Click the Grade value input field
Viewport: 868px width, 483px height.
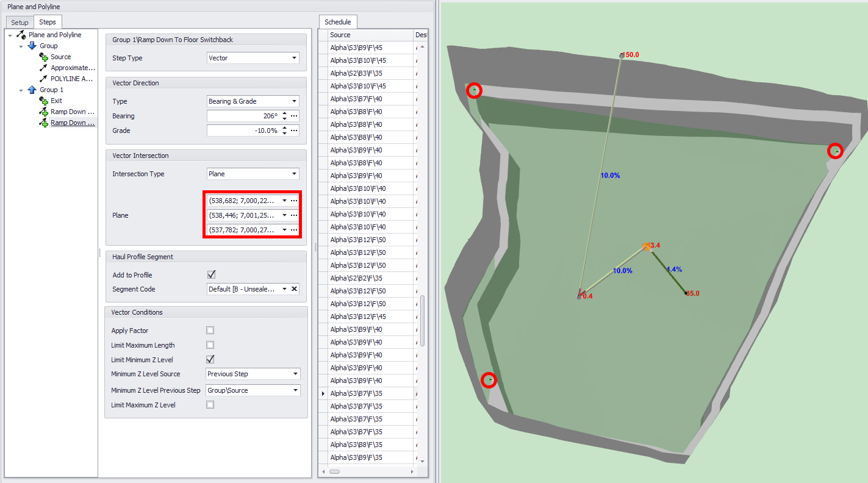[243, 131]
